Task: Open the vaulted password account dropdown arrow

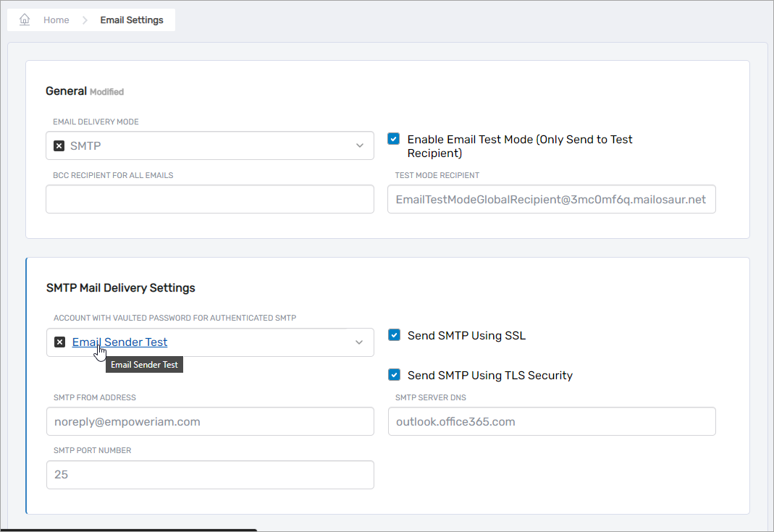Action: click(359, 342)
